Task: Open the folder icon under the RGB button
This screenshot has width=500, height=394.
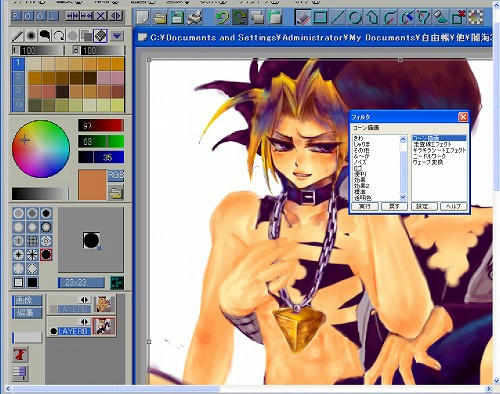Action: tap(116, 192)
